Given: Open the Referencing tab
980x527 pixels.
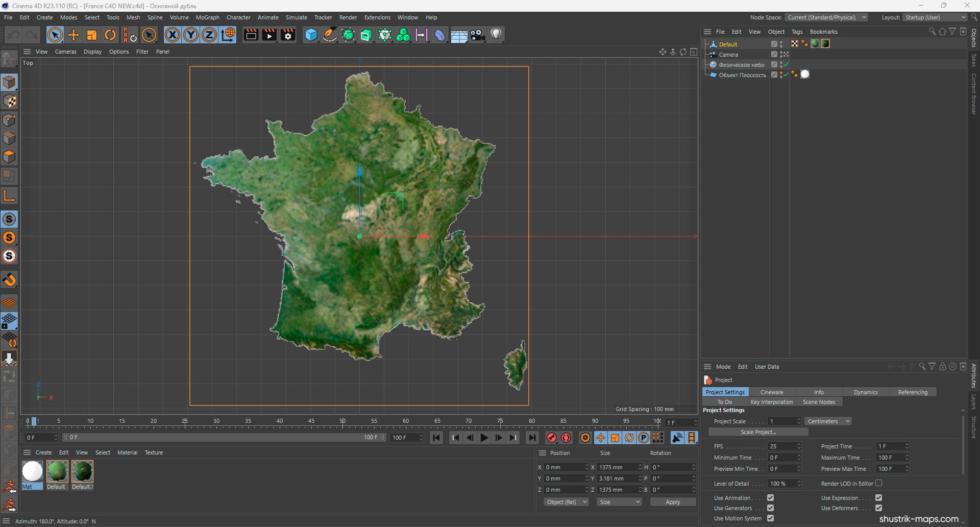Looking at the screenshot, I should click(x=913, y=392).
